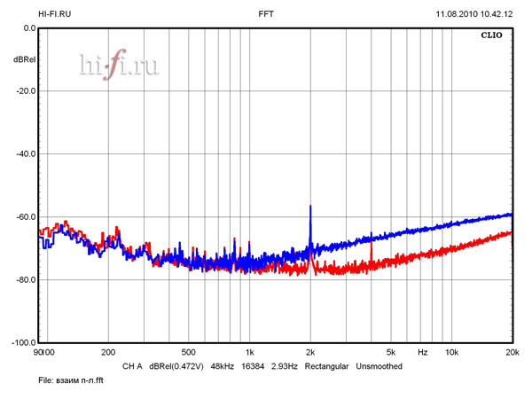The width and height of the screenshot is (532, 399).
Task: Click the 48kHz sample rate label
Action: coord(223,366)
